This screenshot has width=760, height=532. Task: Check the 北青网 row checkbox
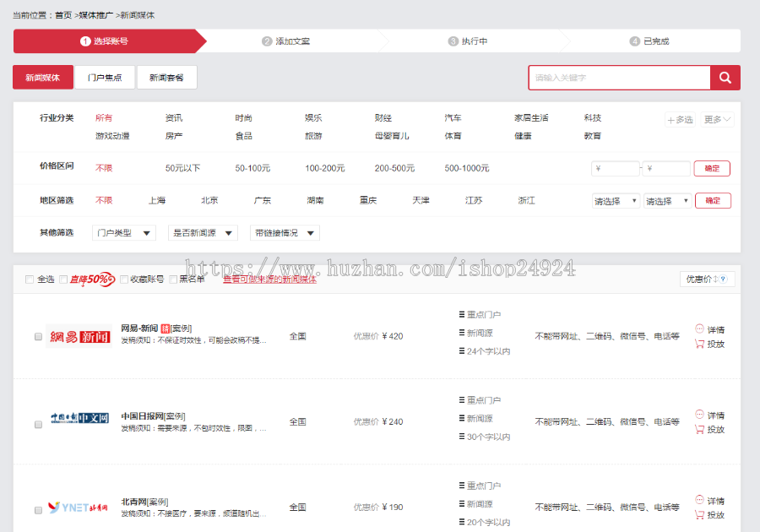coord(38,510)
